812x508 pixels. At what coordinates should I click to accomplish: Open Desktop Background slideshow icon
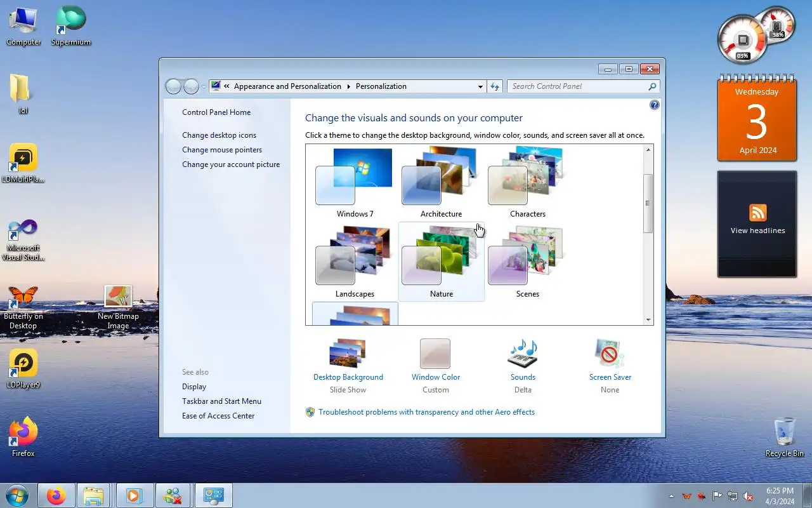coord(348,353)
